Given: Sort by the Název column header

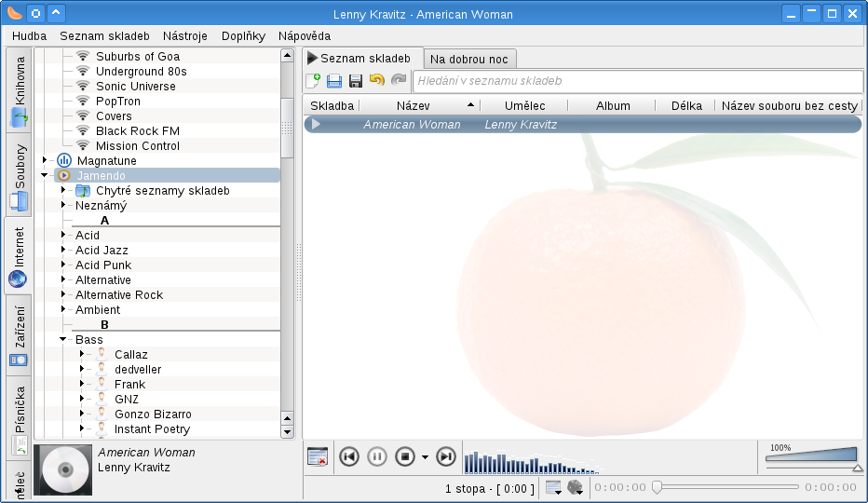Looking at the screenshot, I should click(x=420, y=106).
